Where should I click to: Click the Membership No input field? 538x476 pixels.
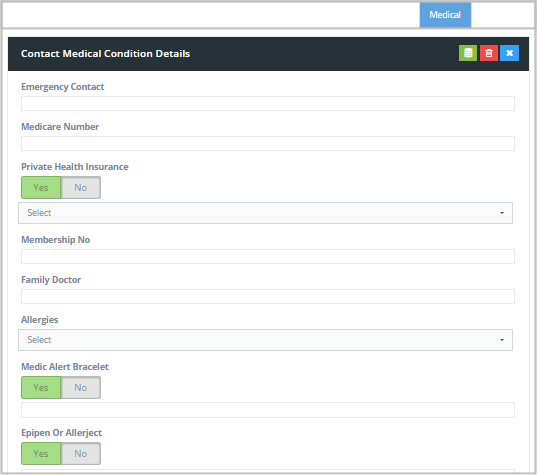tap(268, 257)
